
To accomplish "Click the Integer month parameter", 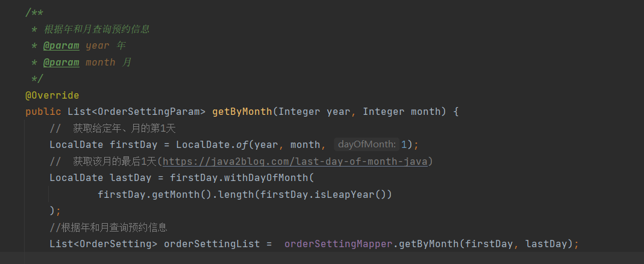I will point(404,112).
